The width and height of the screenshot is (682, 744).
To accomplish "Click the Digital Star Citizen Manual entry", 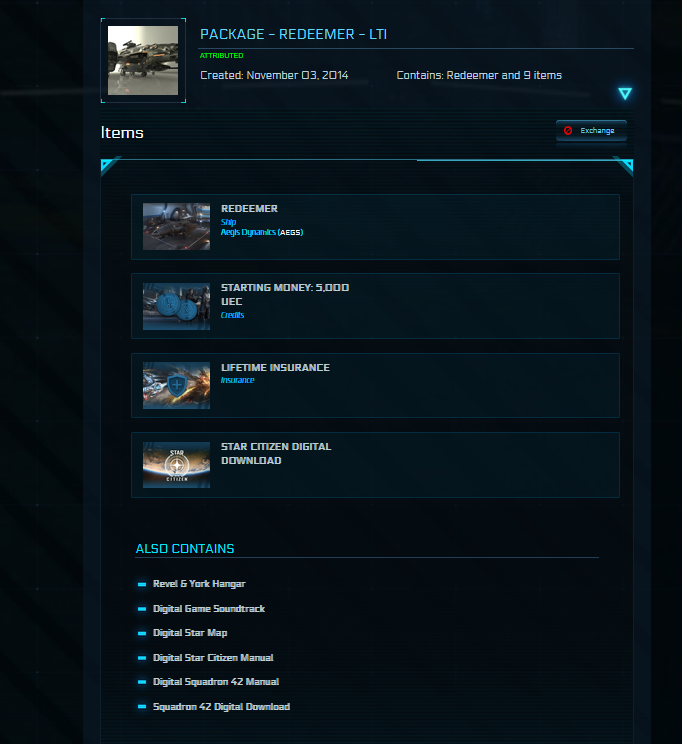I will click(213, 658).
